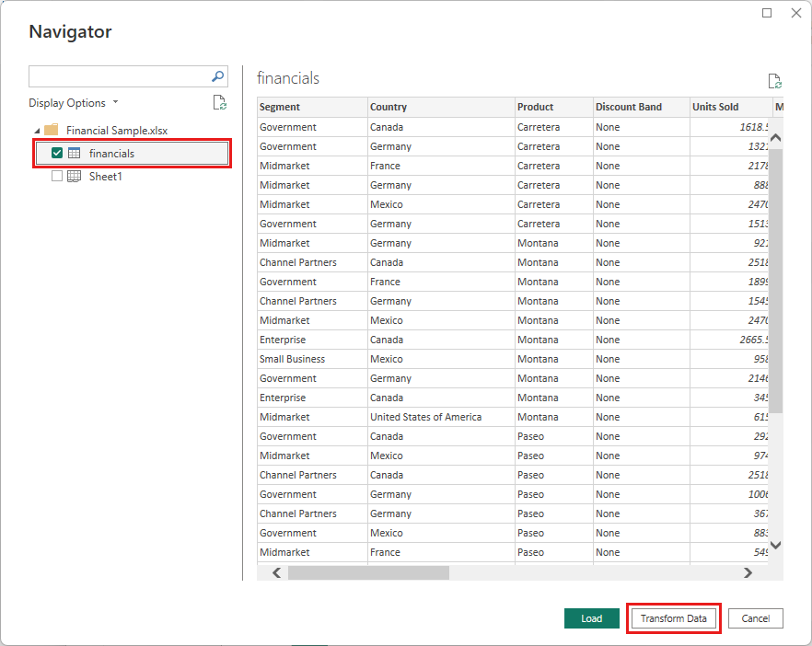Refresh the navigator list icon
This screenshot has width=812, height=646.
(x=219, y=102)
